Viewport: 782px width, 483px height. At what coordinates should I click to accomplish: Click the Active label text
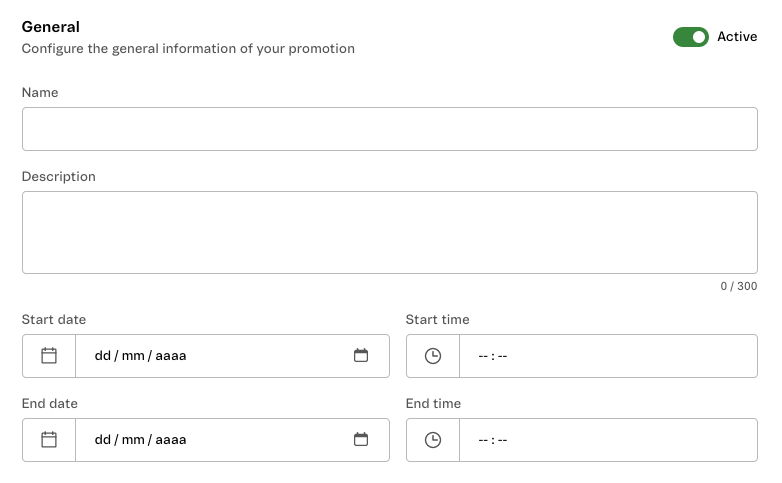pos(737,37)
